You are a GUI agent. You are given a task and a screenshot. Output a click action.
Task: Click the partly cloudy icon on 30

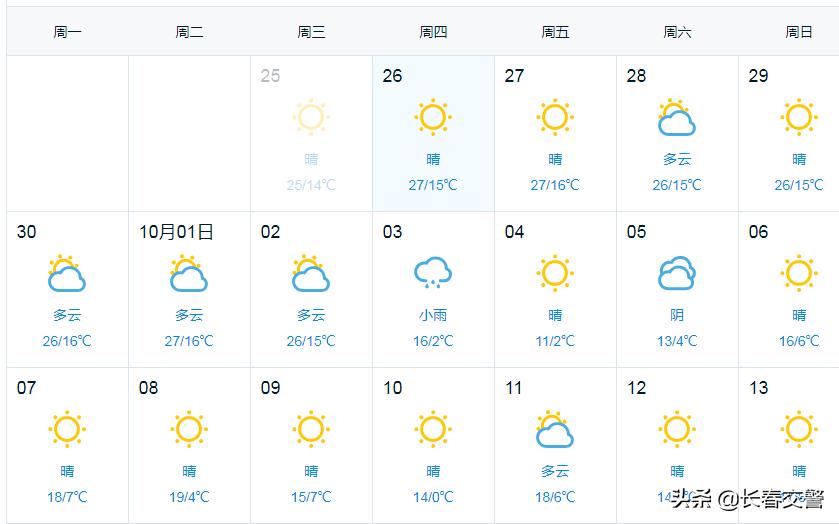pyautogui.click(x=67, y=274)
